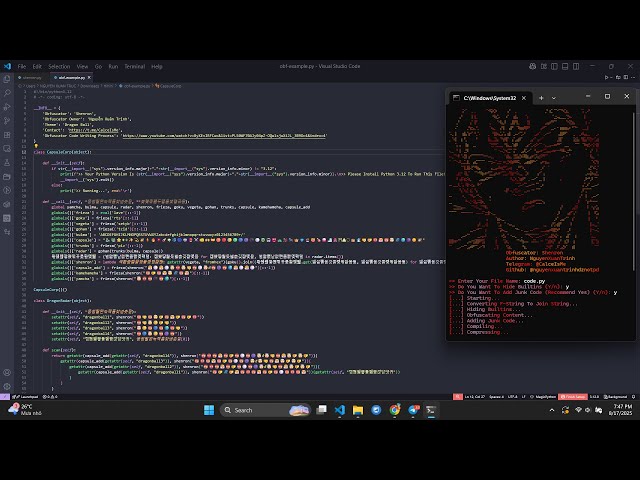640x480 pixels.
Task: Switch to the first inactive editor tab
Action: 32,77
